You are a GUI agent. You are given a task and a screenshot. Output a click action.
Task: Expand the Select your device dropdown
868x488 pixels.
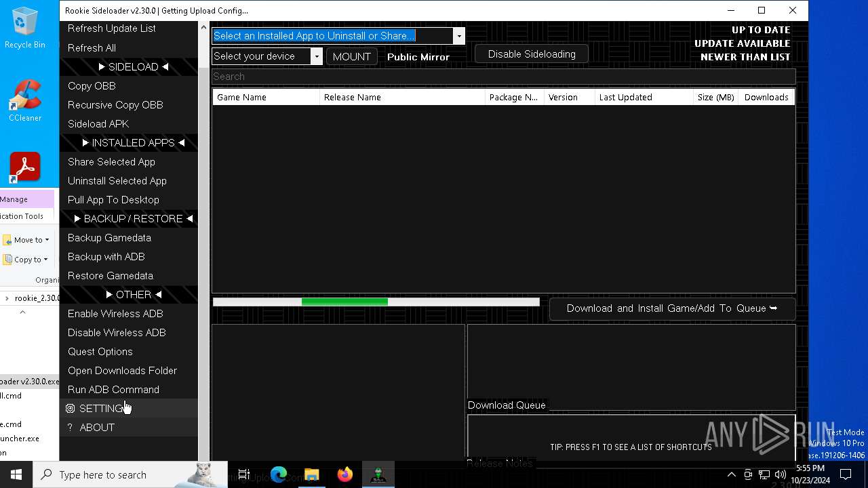pos(317,56)
